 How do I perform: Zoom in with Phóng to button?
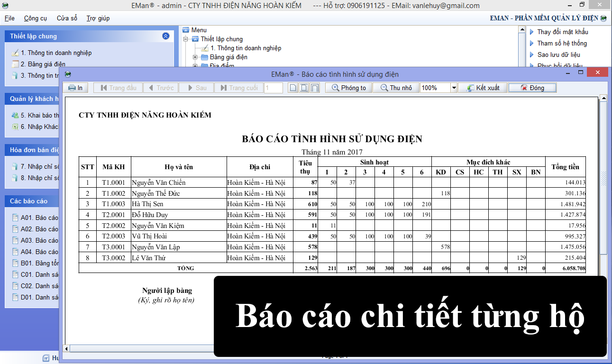tap(348, 88)
